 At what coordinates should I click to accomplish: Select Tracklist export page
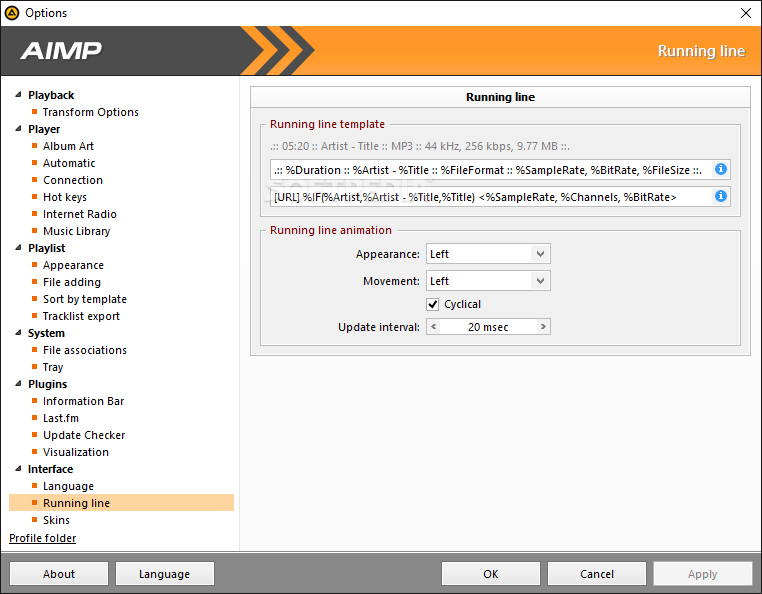tap(81, 316)
